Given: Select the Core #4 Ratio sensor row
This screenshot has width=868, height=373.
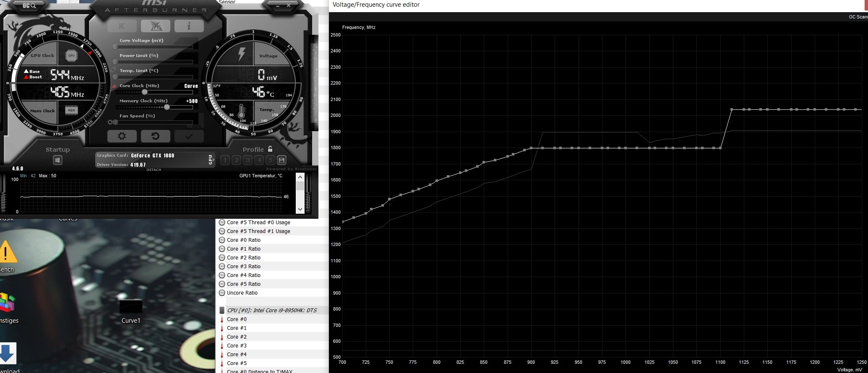Looking at the screenshot, I should (x=272, y=275).
